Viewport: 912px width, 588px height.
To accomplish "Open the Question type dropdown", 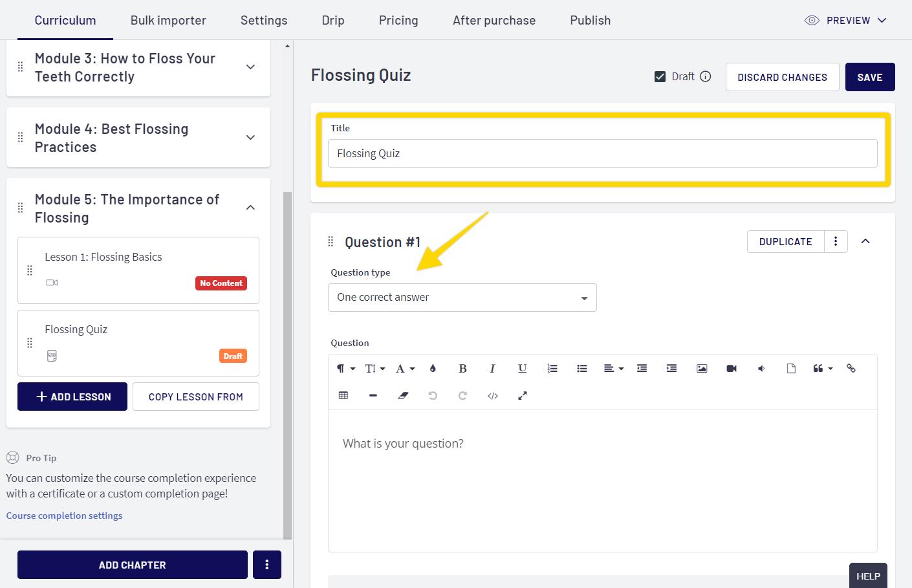I will (462, 298).
